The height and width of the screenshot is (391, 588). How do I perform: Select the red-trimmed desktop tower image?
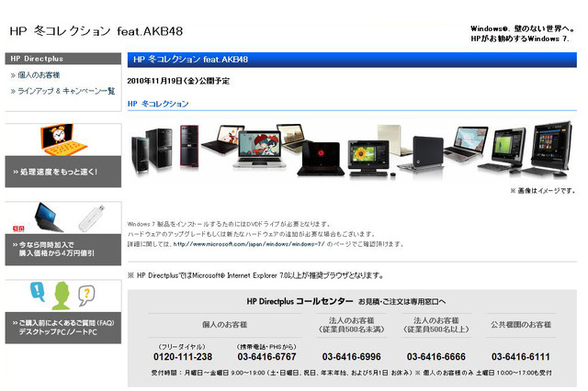(x=189, y=146)
